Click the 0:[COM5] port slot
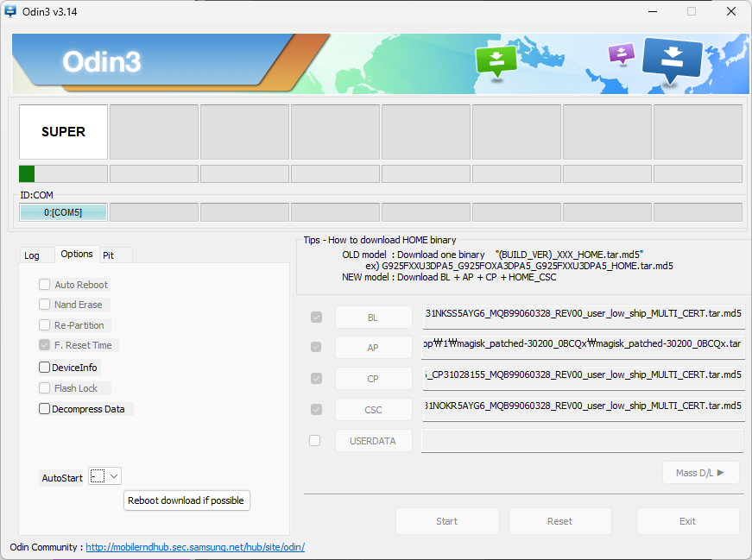 tap(63, 212)
